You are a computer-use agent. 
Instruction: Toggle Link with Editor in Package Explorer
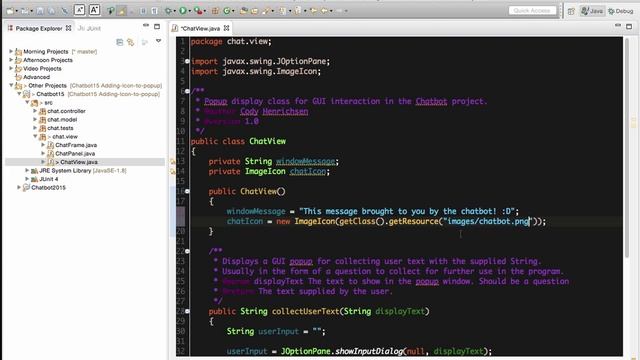[131, 42]
